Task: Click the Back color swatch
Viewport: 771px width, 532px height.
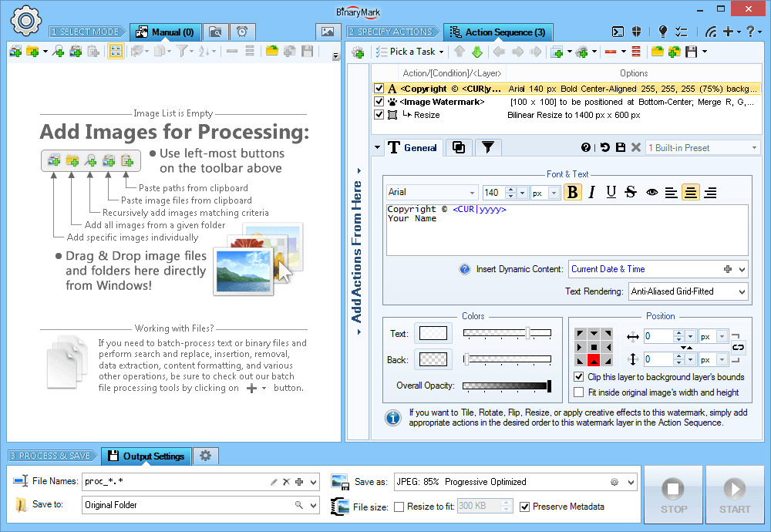Action: pos(433,359)
